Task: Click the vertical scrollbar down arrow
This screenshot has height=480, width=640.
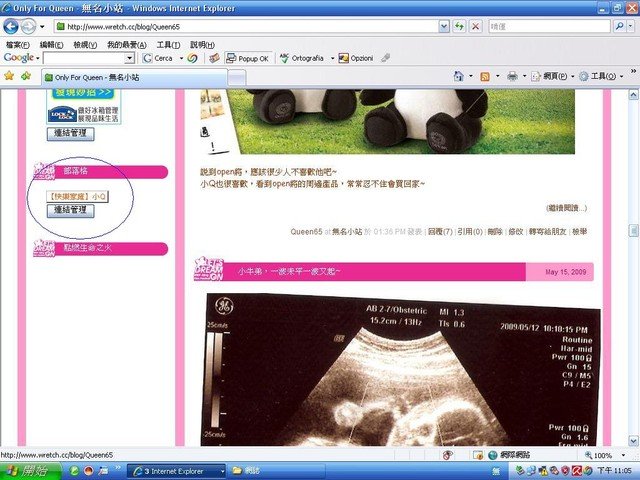Action: [633, 441]
